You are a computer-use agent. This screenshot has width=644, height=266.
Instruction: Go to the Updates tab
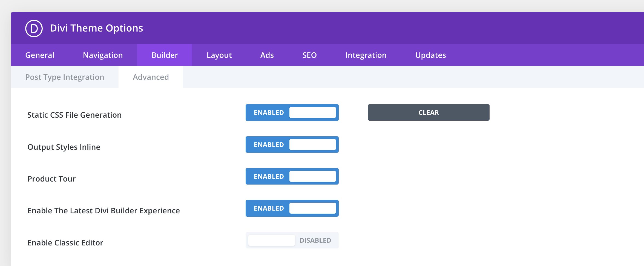point(430,55)
